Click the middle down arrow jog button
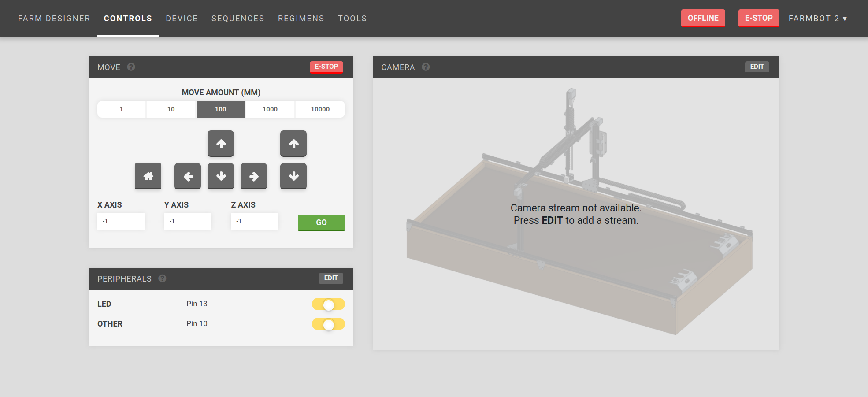This screenshot has width=868, height=397. pos(221,176)
